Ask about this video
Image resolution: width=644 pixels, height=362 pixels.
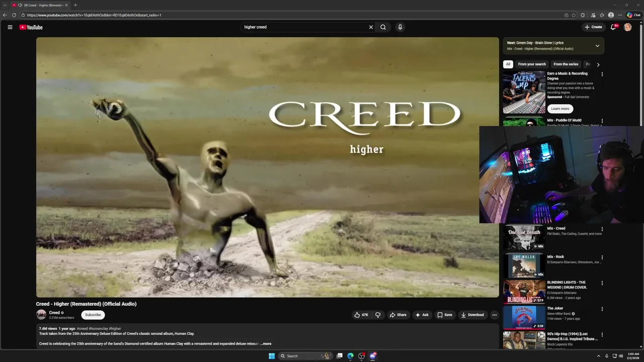pyautogui.click(x=422, y=315)
